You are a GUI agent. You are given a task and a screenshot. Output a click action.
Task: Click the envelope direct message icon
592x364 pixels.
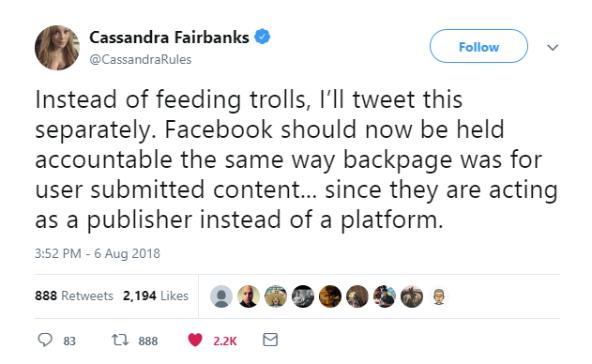(270, 340)
